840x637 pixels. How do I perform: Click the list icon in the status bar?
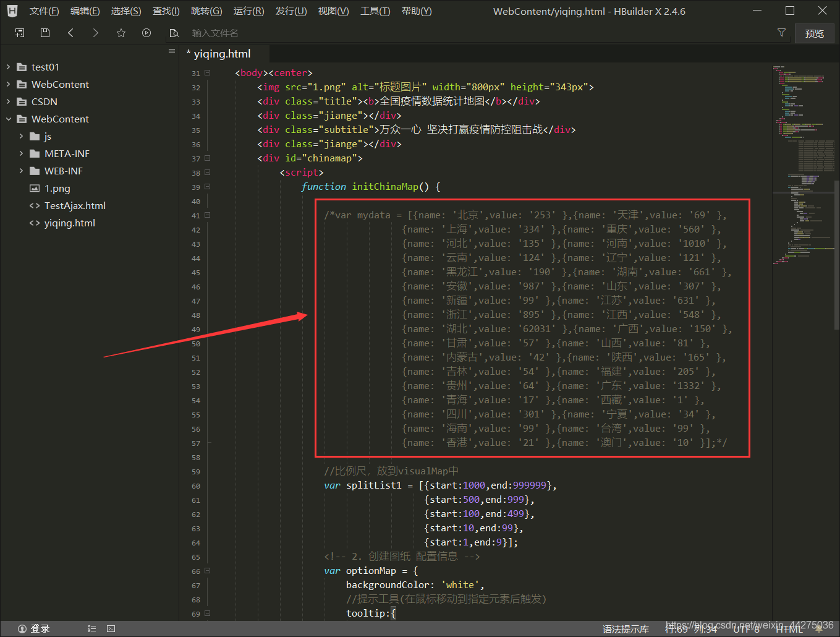coord(92,628)
